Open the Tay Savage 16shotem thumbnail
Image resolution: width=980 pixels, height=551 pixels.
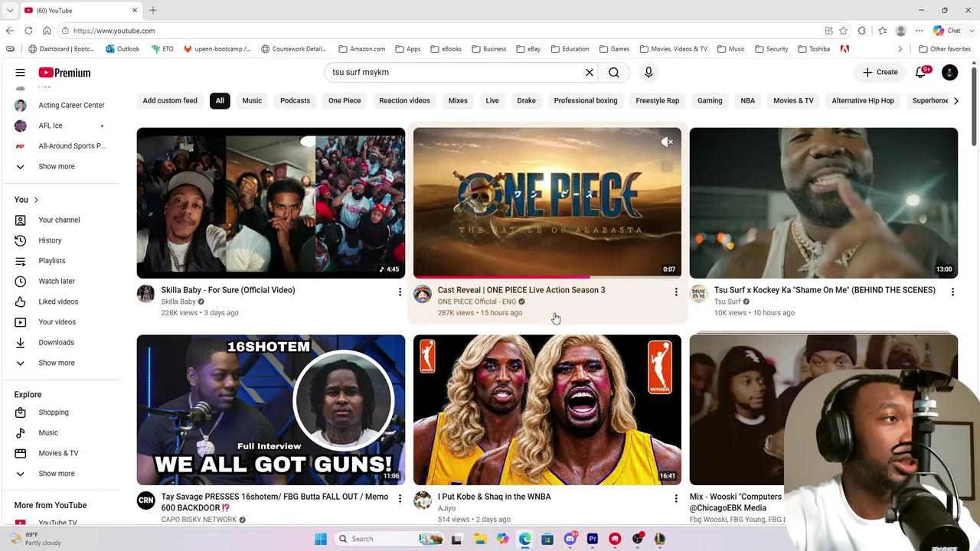(271, 409)
